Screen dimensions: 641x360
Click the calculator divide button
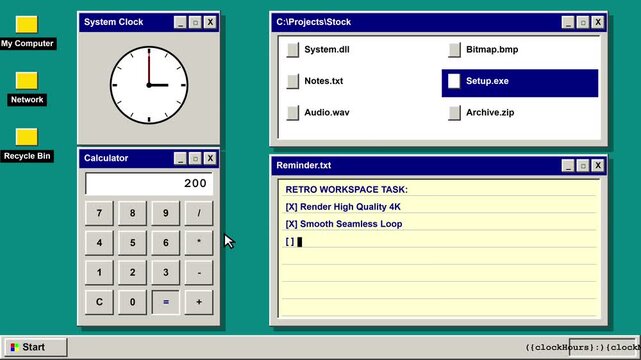click(x=199, y=213)
